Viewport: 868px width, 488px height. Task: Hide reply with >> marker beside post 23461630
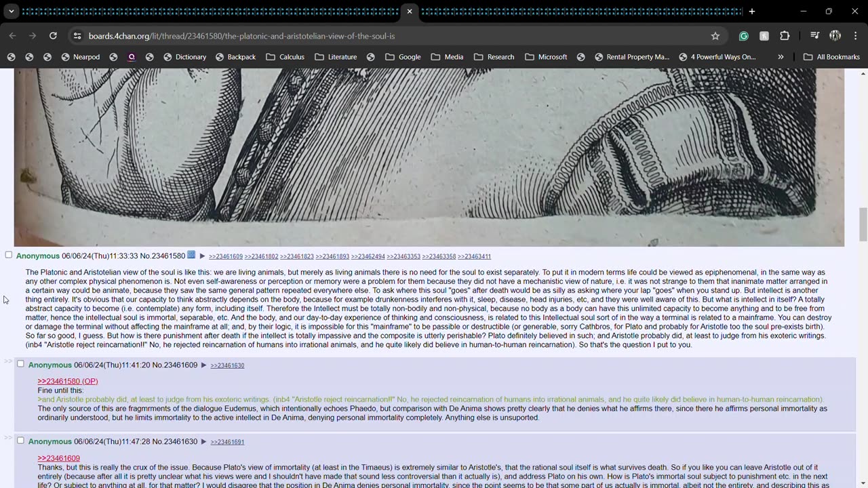pyautogui.click(x=8, y=438)
